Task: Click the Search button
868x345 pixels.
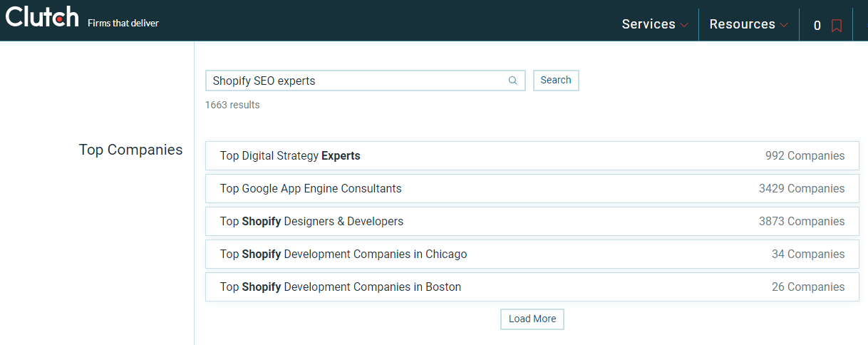Action: point(556,81)
